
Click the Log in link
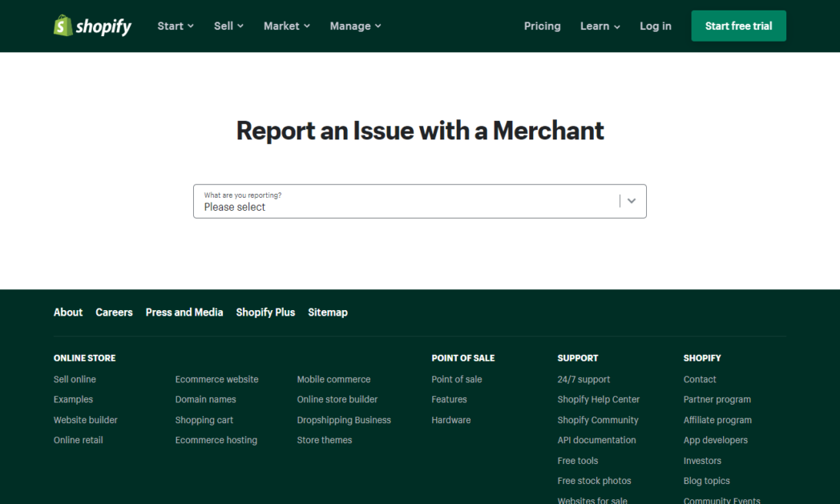[x=655, y=26]
